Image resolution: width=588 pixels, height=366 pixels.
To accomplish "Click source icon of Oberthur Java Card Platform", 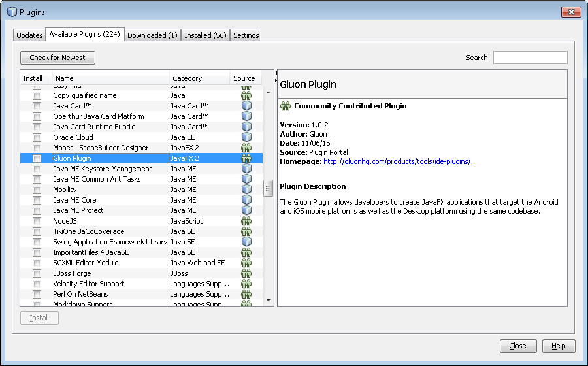I will click(246, 116).
